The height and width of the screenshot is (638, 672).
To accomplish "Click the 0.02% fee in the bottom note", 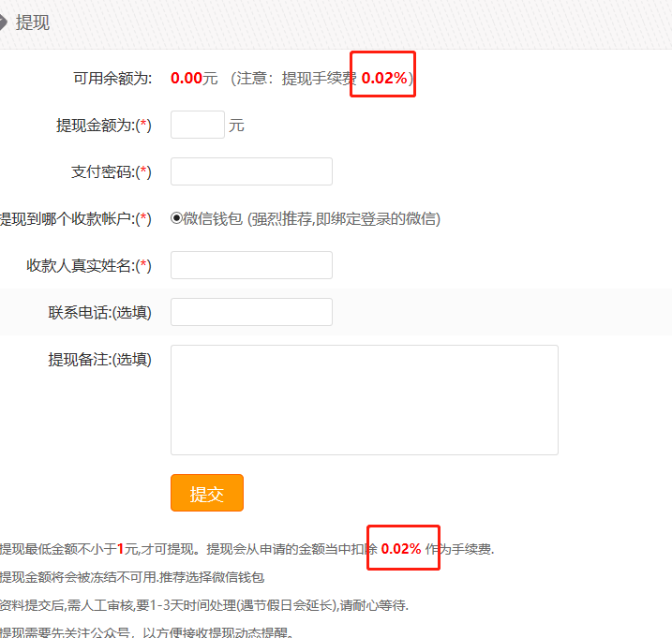I will (401, 549).
